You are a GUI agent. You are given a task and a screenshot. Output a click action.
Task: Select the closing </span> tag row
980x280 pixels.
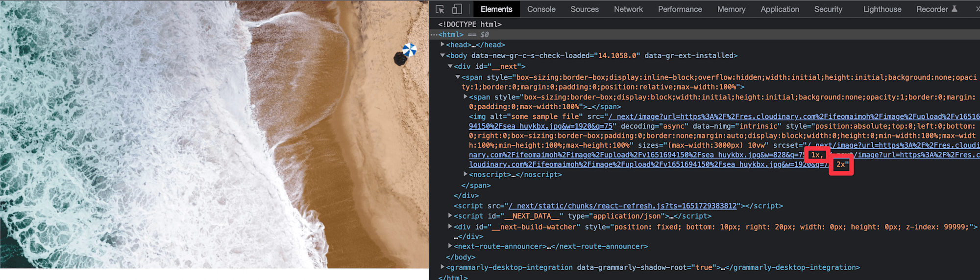(476, 186)
